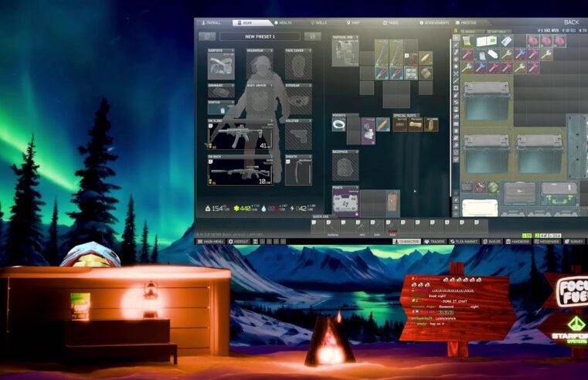Select the ring item in Pockets
Viewport: 588px width, 380px height.
click(x=339, y=125)
